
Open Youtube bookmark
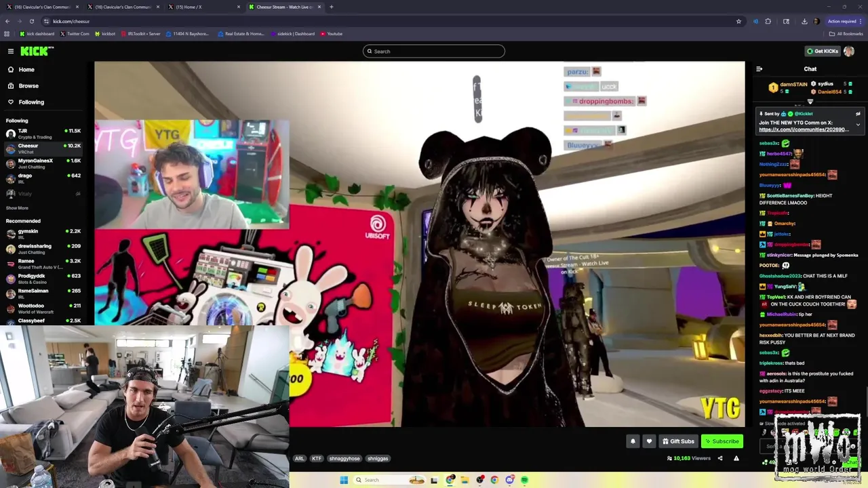[x=331, y=33]
